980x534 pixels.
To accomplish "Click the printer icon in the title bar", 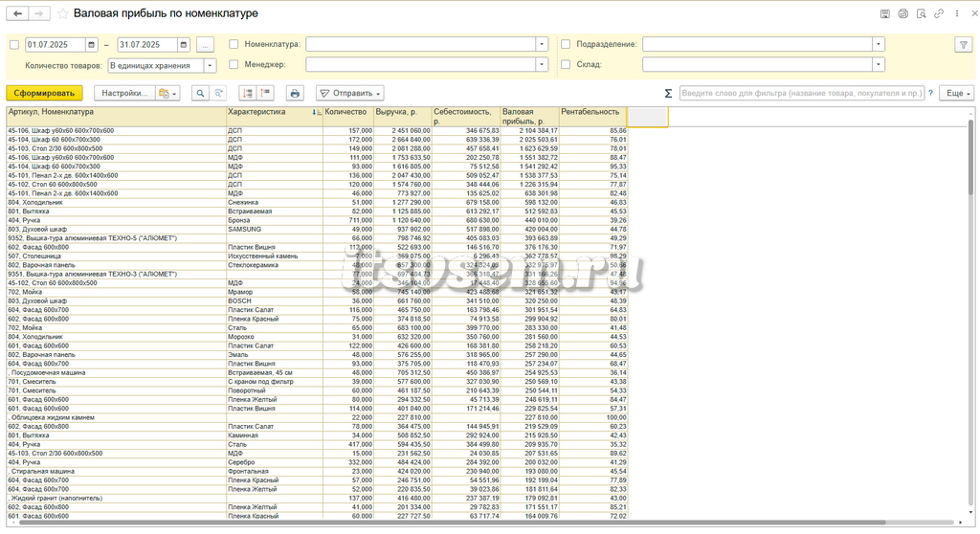I will pos(903,13).
